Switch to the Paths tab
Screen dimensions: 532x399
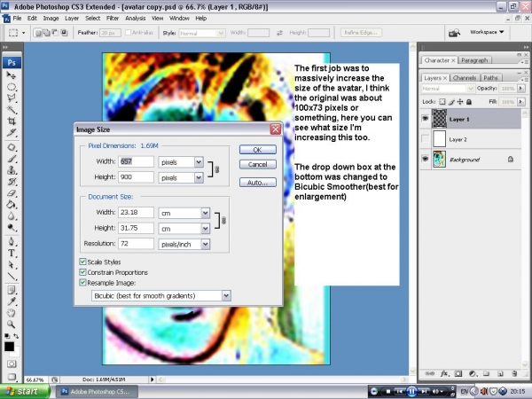tap(490, 78)
